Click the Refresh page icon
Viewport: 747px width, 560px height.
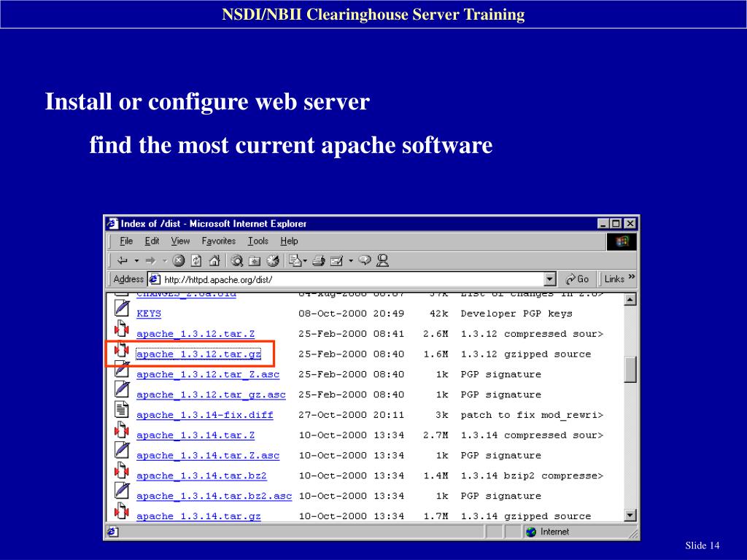196,260
